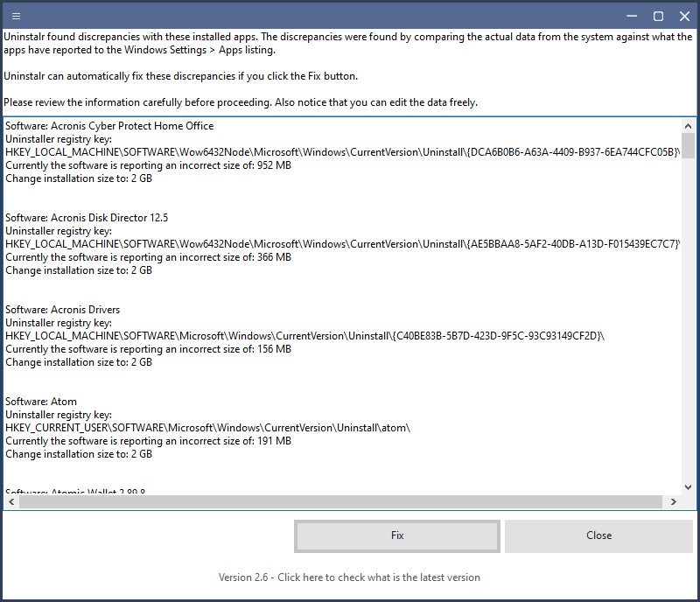
Task: Click 'Software: Acronis Drivers' line
Action: point(62,310)
